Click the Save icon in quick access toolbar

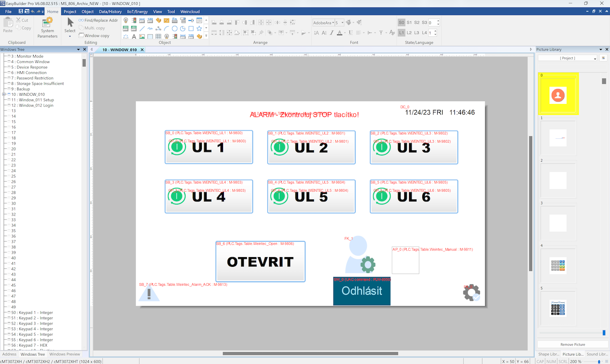[21, 11]
